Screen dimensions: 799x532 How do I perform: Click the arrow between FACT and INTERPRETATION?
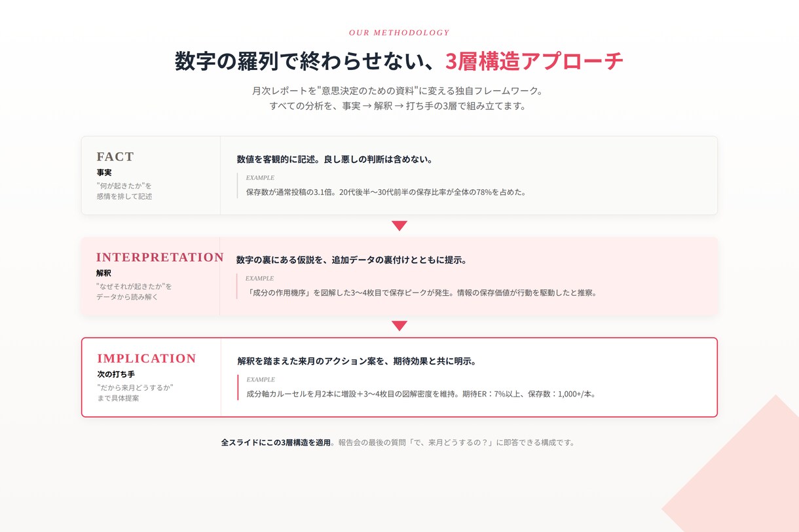click(399, 226)
